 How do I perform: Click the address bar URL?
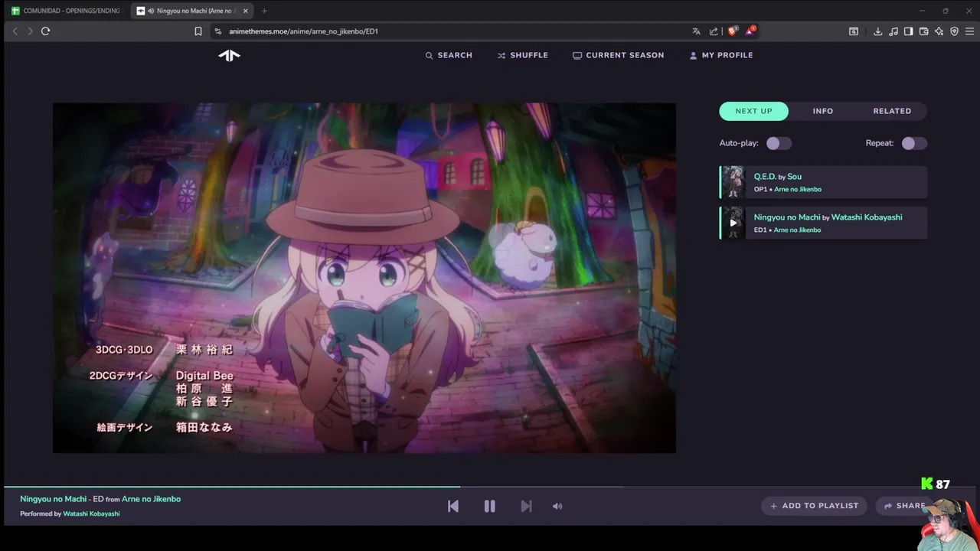[303, 31]
